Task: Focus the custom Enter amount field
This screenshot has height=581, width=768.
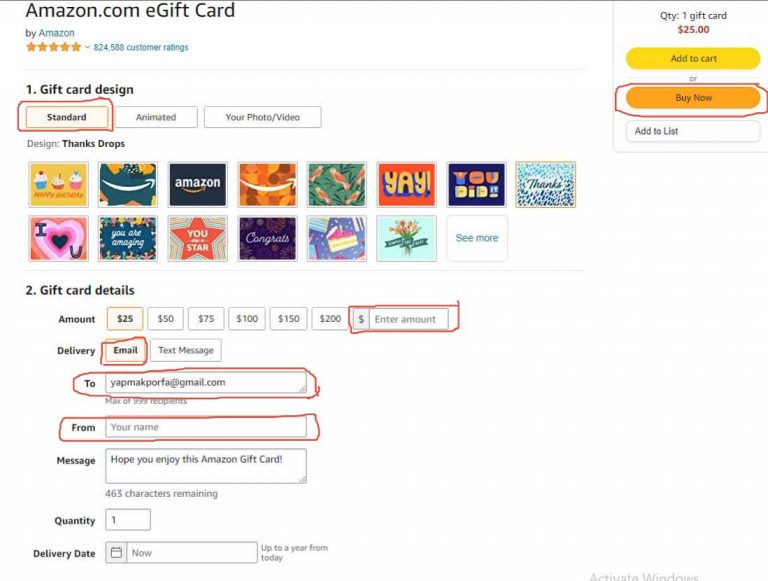Action: click(409, 319)
